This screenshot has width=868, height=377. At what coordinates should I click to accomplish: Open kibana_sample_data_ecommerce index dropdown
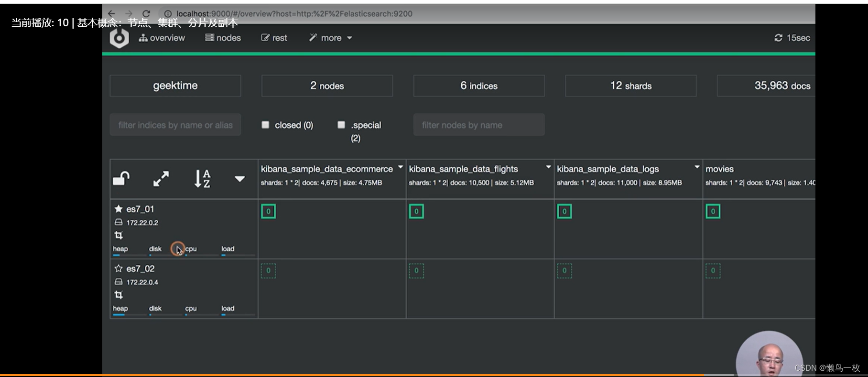pos(401,167)
